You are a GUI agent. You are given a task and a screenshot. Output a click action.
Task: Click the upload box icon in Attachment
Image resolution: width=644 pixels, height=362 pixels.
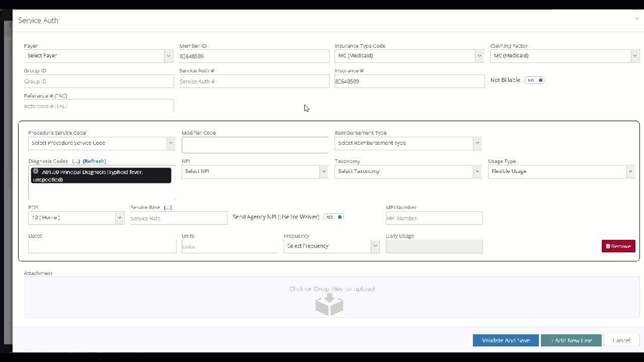click(329, 304)
